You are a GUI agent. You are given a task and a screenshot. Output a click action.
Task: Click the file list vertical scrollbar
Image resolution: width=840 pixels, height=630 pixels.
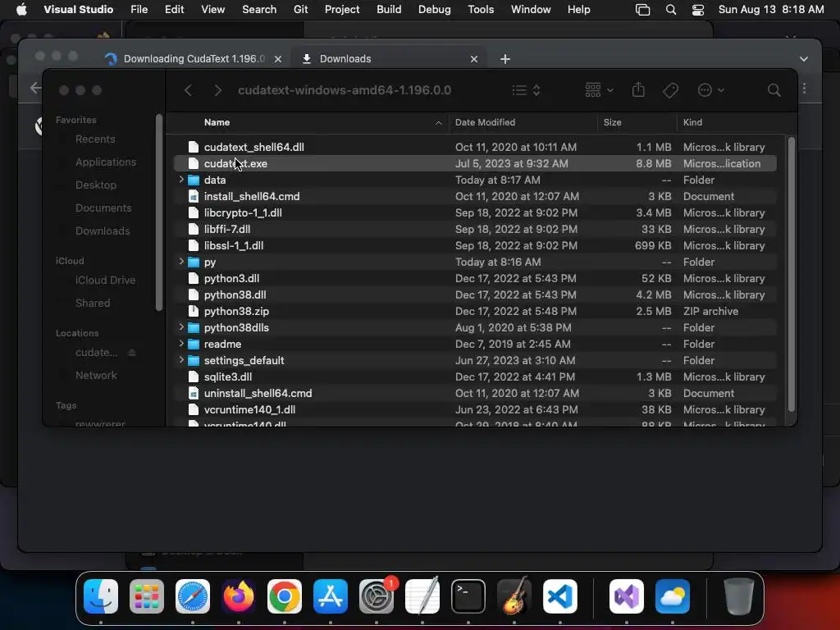click(792, 274)
